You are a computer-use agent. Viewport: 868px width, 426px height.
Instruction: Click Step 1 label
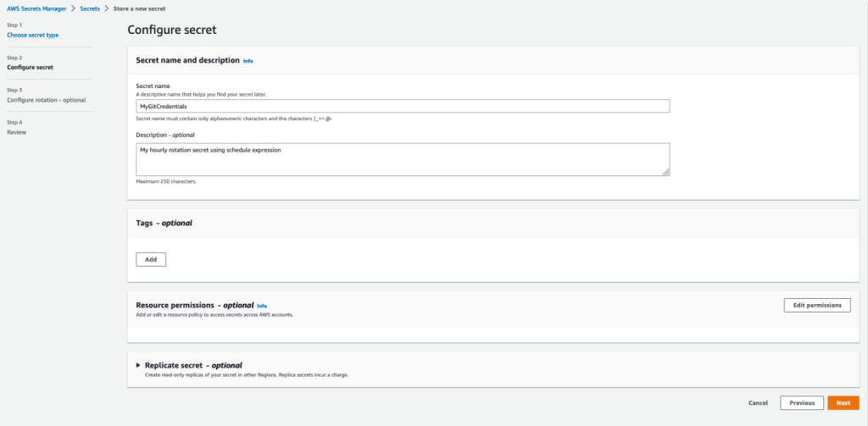coord(14,25)
